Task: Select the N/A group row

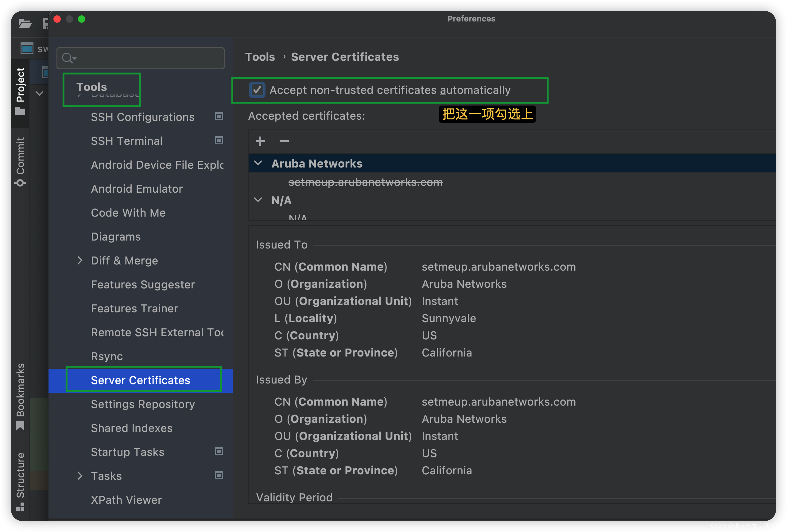Action: [512, 200]
